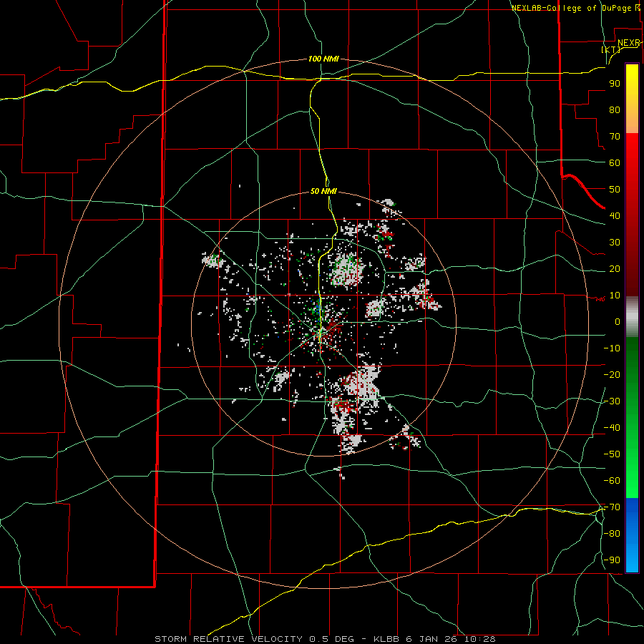Select the 30 value on the velocity scale

tap(615, 243)
